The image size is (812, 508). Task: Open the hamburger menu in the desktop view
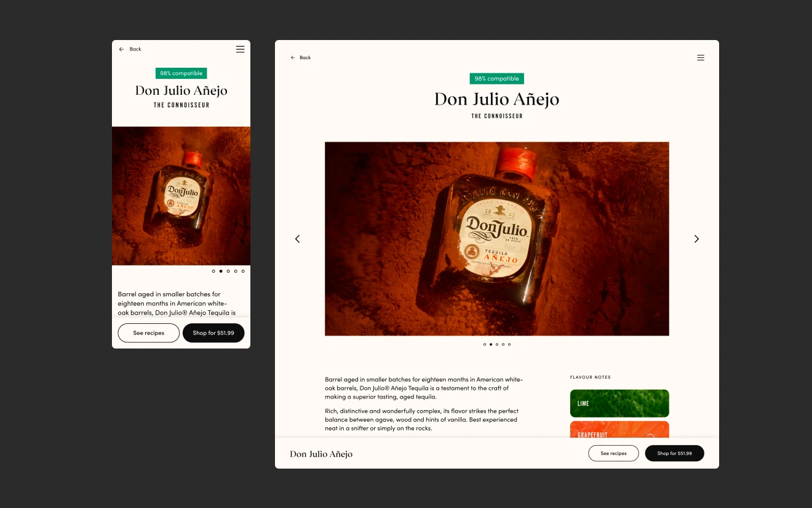click(701, 58)
